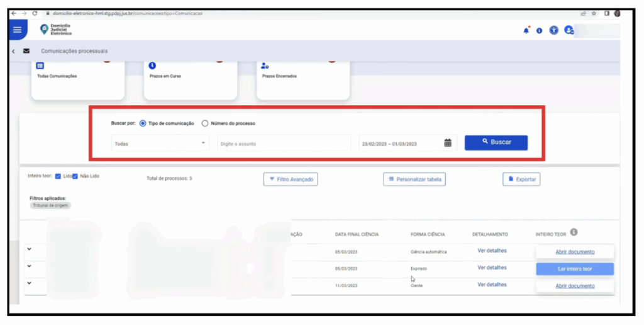This screenshot has width=644, height=325.
Task: Open the Todas communication type dropdown
Action: click(160, 144)
